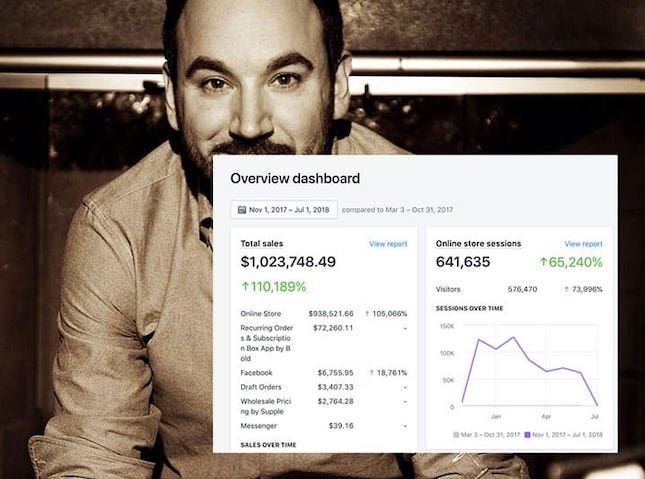Click the peak point on sessions line chart
The image size is (645, 479).
tap(513, 337)
